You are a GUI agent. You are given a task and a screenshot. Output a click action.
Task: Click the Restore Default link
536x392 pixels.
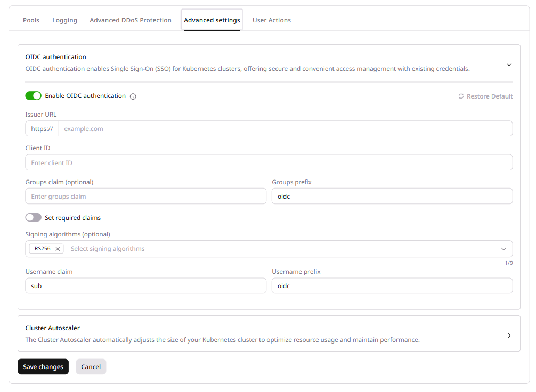tap(485, 96)
